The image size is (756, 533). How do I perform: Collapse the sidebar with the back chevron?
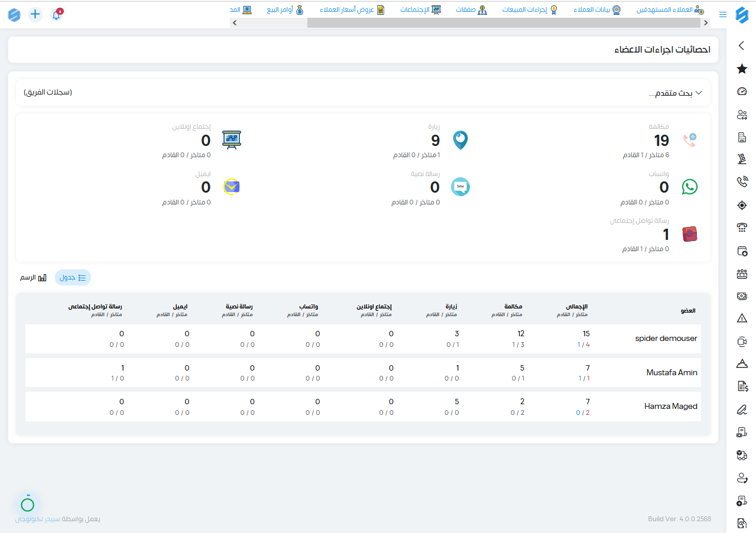[742, 45]
